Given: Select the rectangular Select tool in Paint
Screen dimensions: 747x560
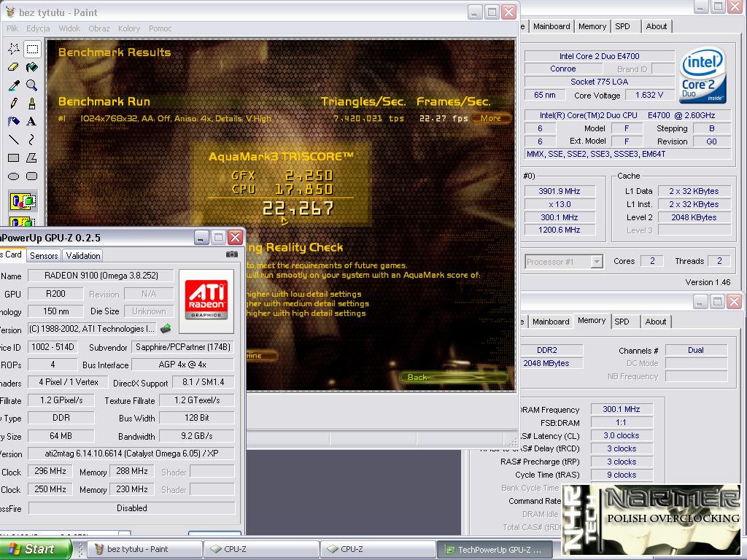Looking at the screenshot, I should (x=32, y=49).
